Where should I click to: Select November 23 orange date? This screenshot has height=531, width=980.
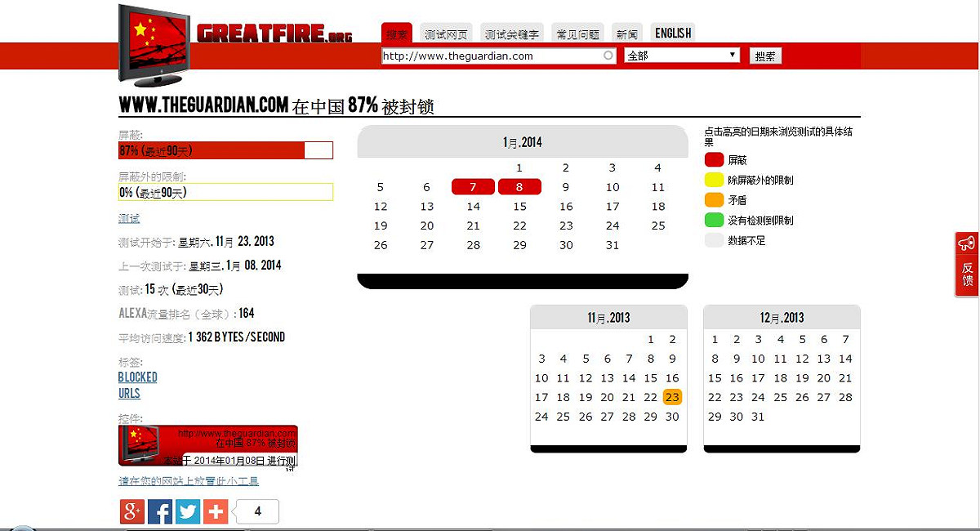(672, 397)
